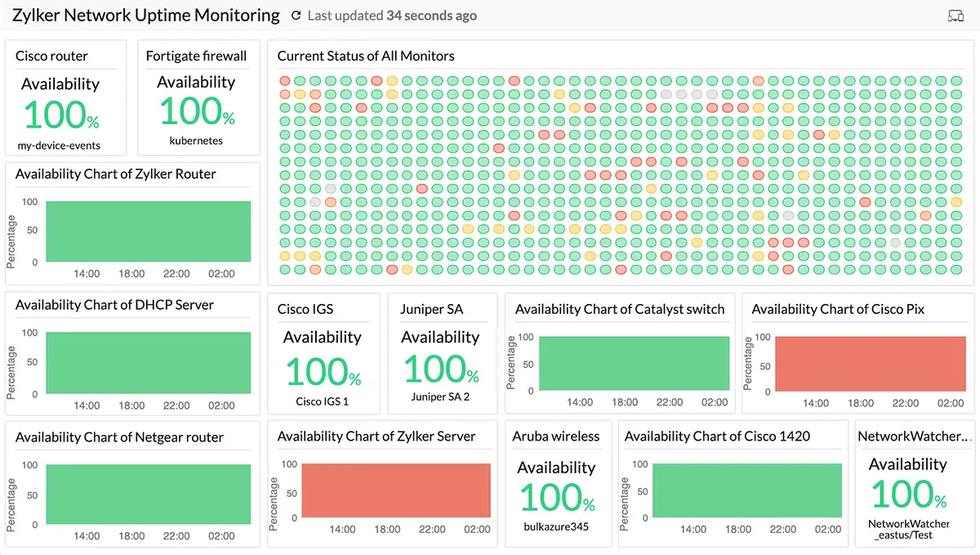Select the my-device-events monitor label
The image size is (980, 555).
tap(59, 145)
